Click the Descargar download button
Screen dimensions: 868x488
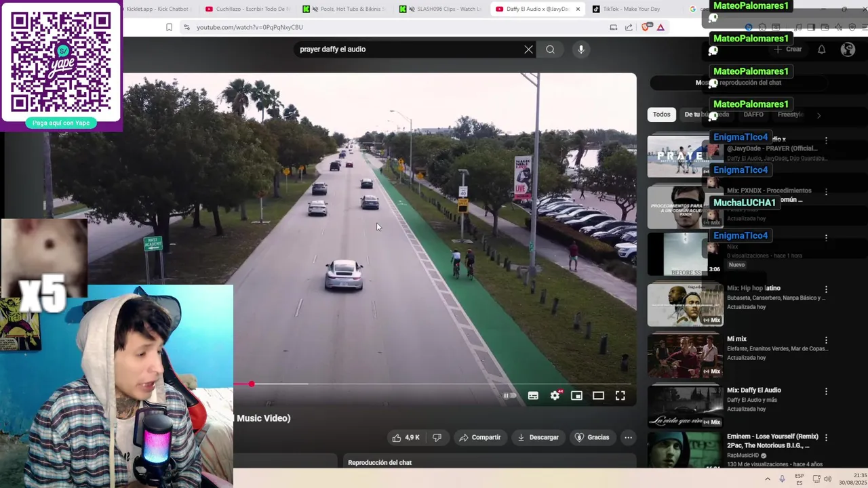point(538,438)
